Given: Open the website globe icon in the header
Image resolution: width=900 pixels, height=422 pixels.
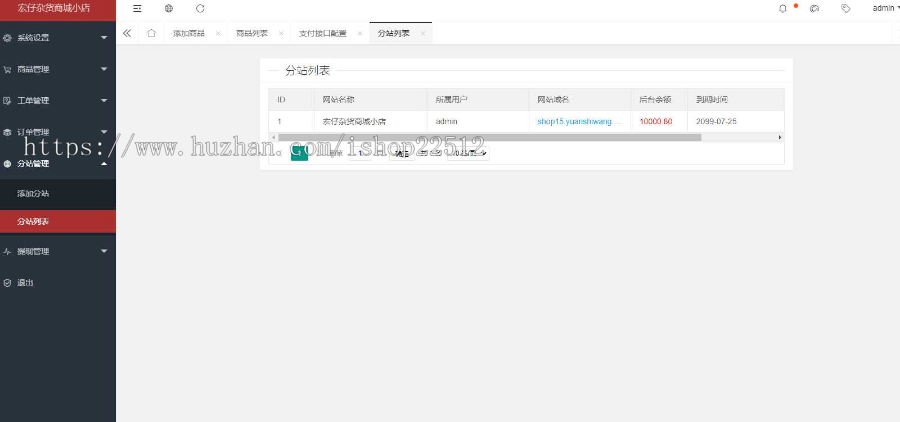Looking at the screenshot, I should pyautogui.click(x=169, y=9).
